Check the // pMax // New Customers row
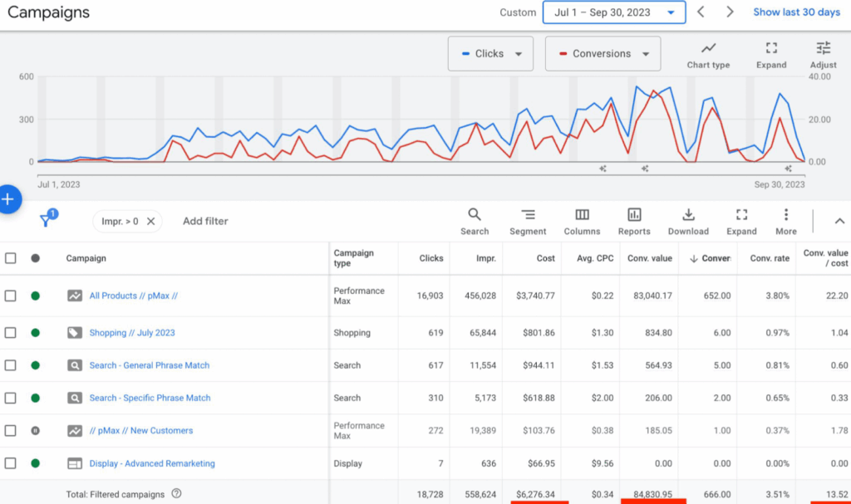 click(10, 430)
